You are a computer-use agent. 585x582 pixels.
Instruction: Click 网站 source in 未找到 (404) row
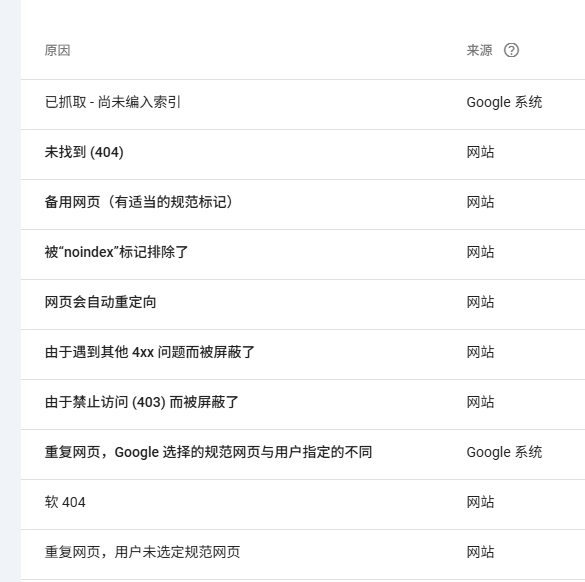point(480,152)
